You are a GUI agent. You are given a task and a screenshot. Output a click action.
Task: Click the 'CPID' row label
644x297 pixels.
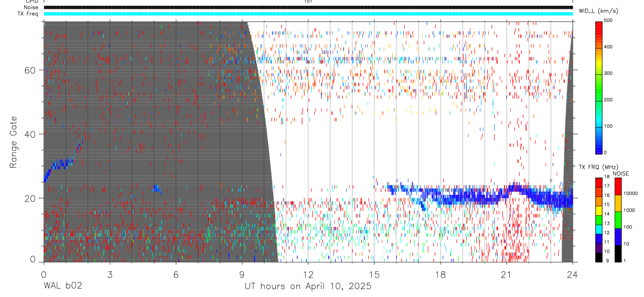pos(31,2)
